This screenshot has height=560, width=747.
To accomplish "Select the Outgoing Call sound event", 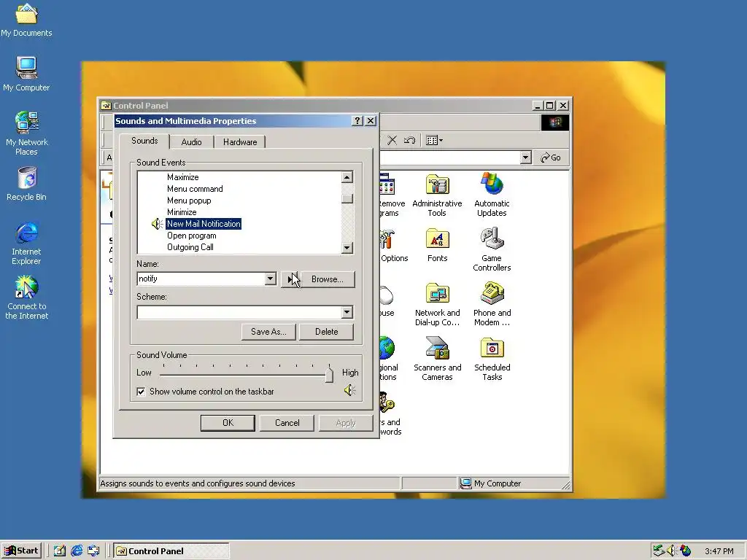I will (190, 247).
